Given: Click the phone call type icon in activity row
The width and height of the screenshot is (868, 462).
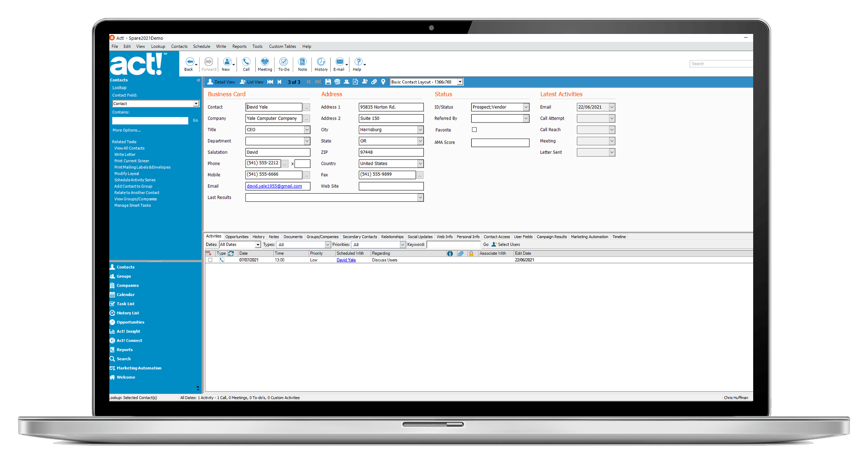Looking at the screenshot, I should (222, 260).
